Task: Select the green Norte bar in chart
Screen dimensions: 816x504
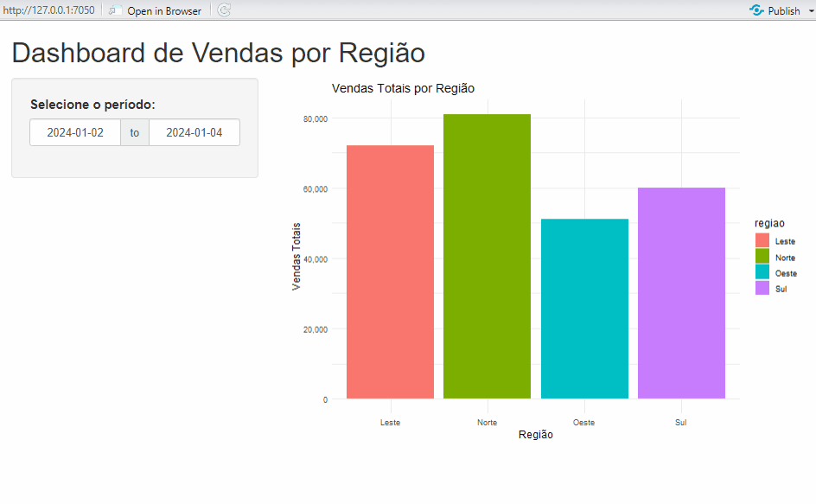Action: pyautogui.click(x=487, y=257)
